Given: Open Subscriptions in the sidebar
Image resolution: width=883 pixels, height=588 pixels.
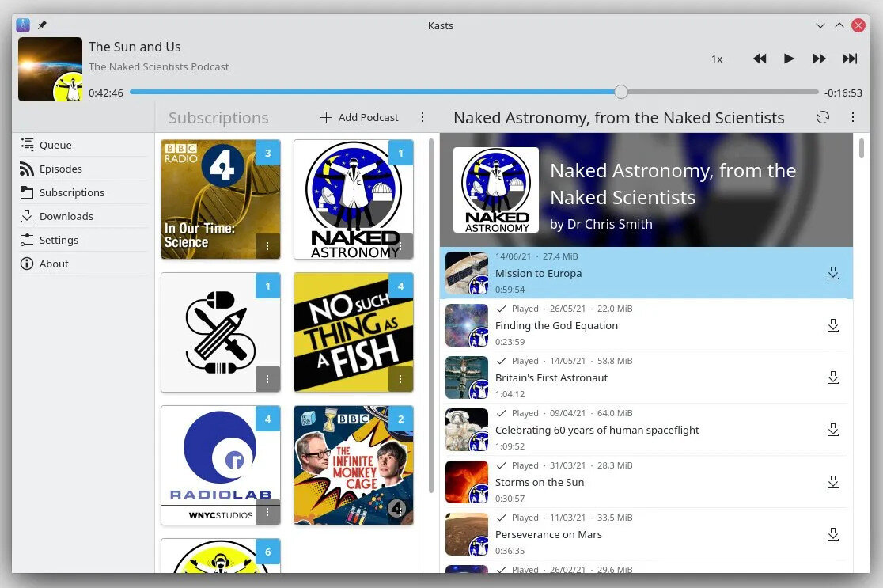Looking at the screenshot, I should pos(83,192).
